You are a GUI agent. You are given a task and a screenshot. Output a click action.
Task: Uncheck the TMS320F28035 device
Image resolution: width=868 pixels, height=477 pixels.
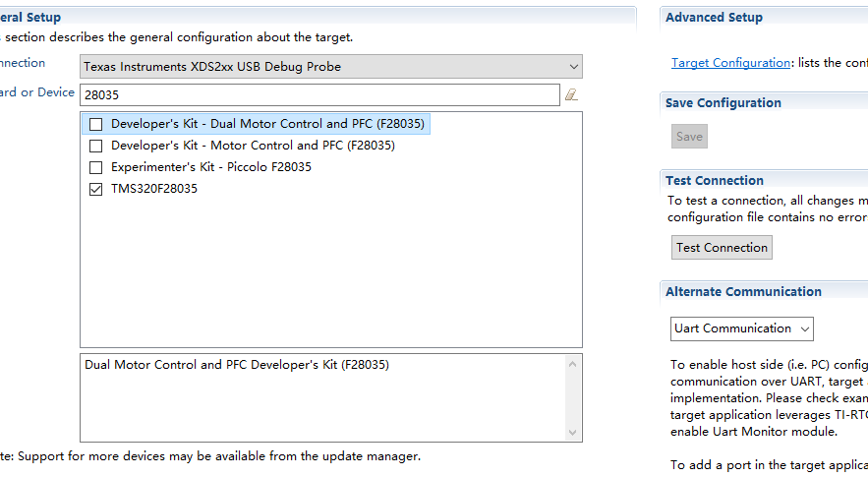(x=95, y=189)
